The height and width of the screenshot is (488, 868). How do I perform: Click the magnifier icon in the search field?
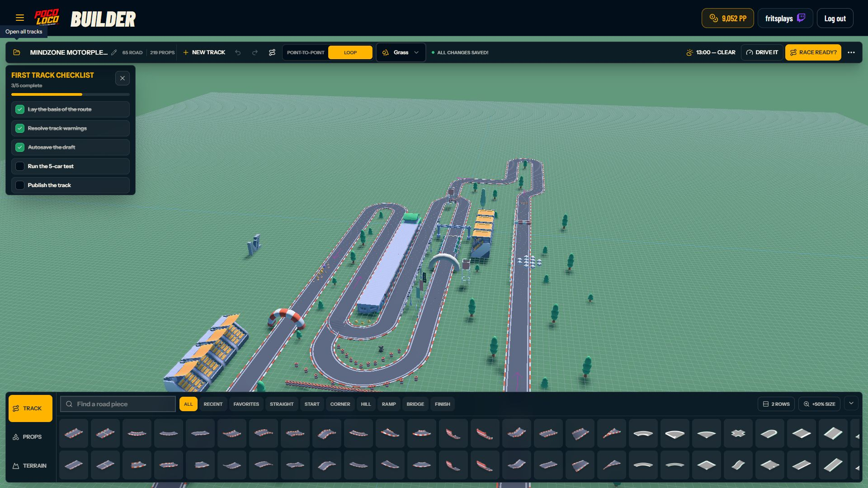[69, 404]
